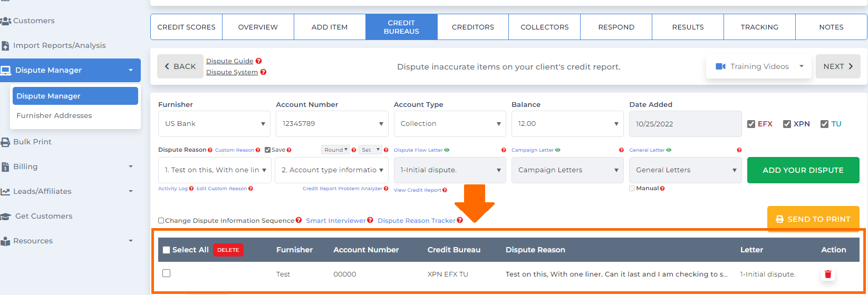Click help icon next to Manual checkbox
Image resolution: width=868 pixels, height=295 pixels.
[x=662, y=189]
